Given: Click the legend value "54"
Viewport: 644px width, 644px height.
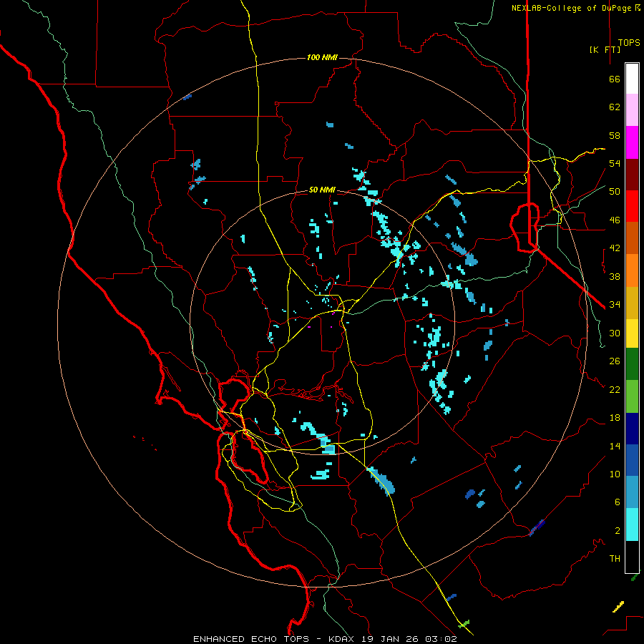Looking at the screenshot, I should [x=615, y=163].
